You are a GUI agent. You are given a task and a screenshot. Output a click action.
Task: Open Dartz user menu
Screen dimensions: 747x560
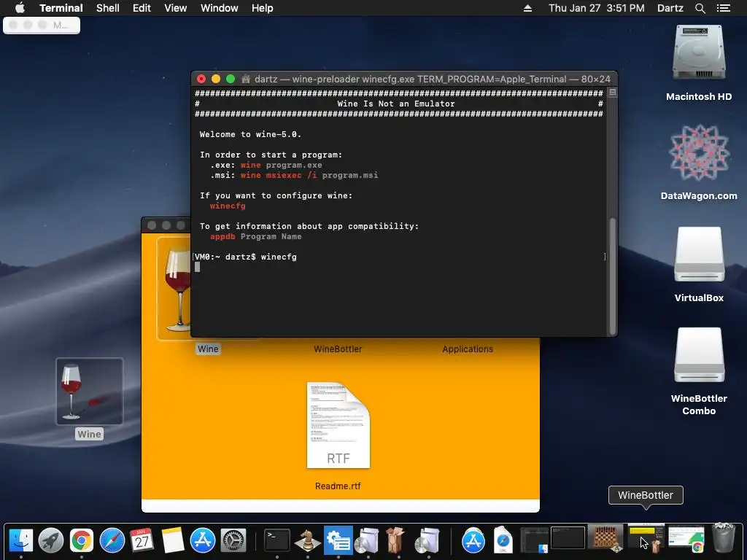[x=670, y=8]
